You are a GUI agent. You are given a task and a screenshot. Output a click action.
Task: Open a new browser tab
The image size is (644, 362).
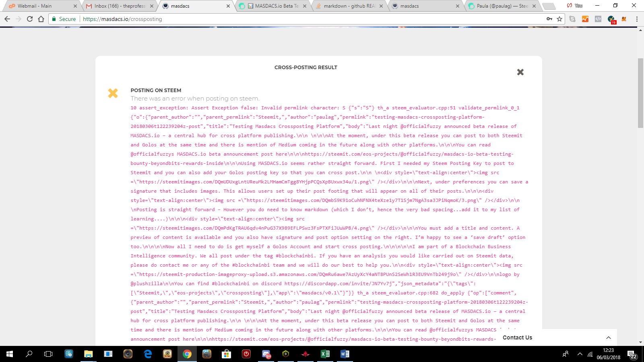[x=549, y=6]
